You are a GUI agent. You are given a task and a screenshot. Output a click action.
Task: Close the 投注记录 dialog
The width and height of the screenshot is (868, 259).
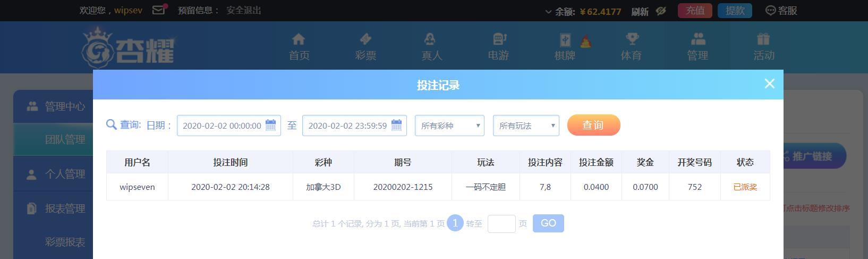coord(770,83)
